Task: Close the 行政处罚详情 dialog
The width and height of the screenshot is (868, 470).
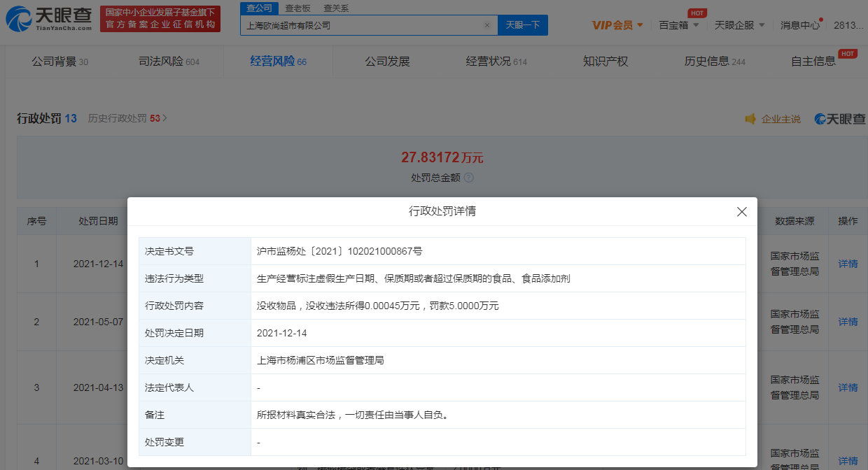Action: (742, 211)
